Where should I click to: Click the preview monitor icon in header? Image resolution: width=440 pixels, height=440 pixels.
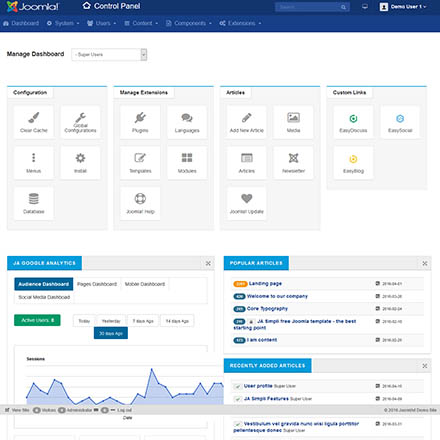pos(365,7)
